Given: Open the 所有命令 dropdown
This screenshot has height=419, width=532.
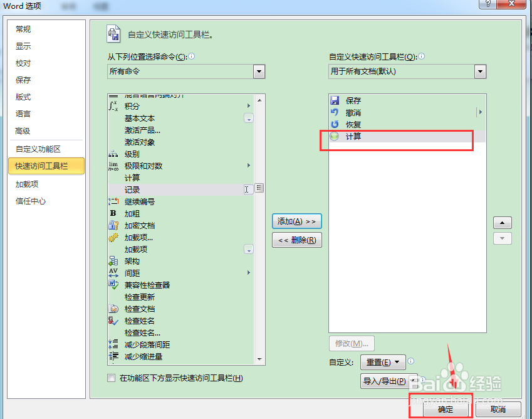Looking at the screenshot, I should (x=259, y=72).
